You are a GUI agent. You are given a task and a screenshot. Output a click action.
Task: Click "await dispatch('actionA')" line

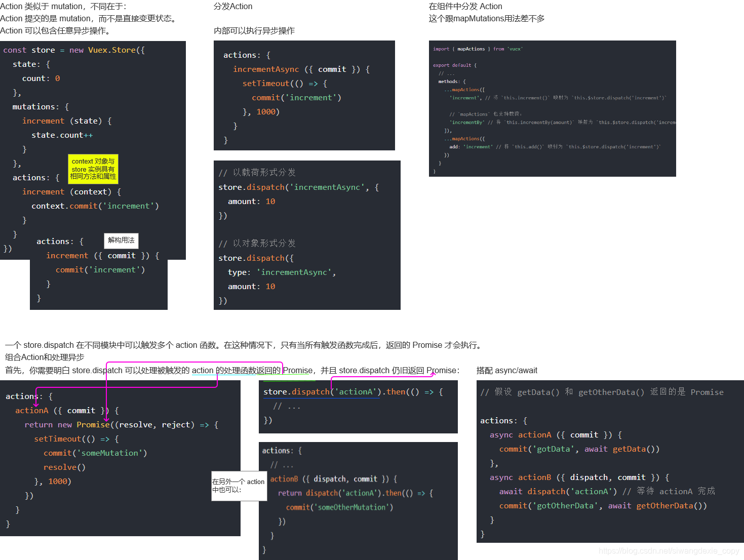(x=558, y=492)
